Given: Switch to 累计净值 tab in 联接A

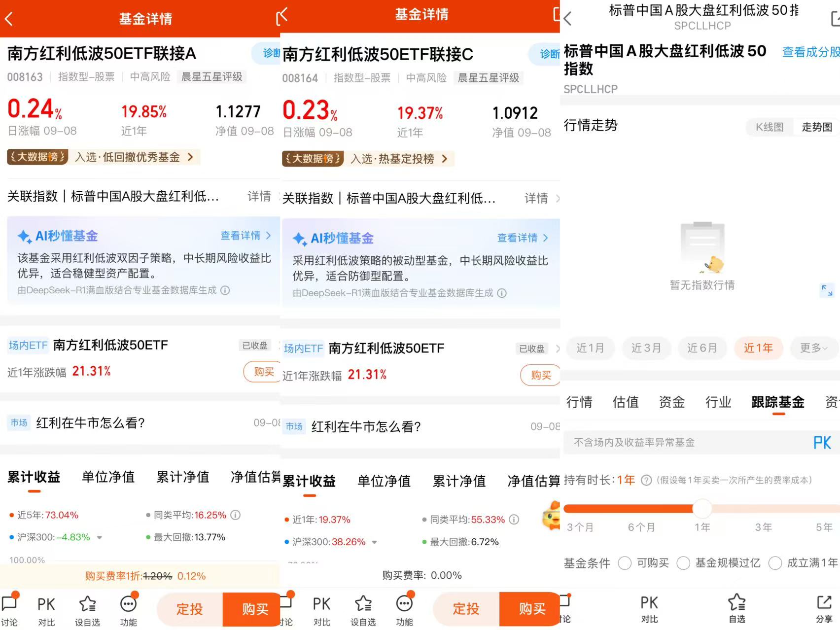Looking at the screenshot, I should click(x=183, y=477).
